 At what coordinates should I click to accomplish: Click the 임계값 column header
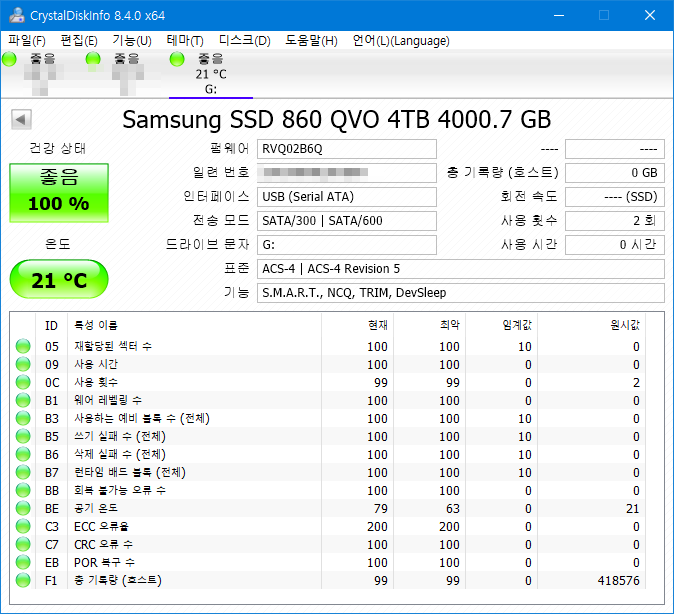[x=502, y=325]
